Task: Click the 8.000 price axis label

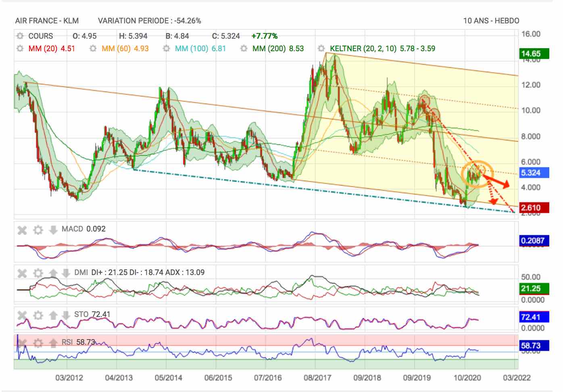Action: (x=531, y=136)
